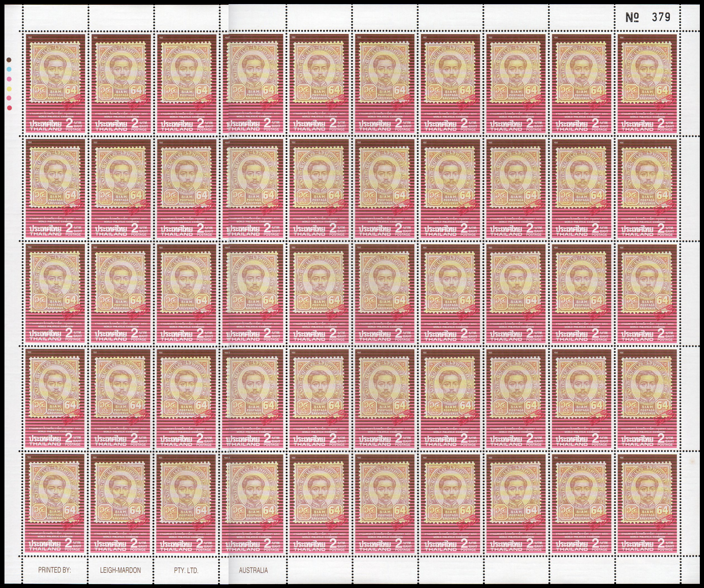This screenshot has width=704, height=588.
Task: Click the 'AUSTRALIA' margin imprint
Action: pyautogui.click(x=254, y=570)
